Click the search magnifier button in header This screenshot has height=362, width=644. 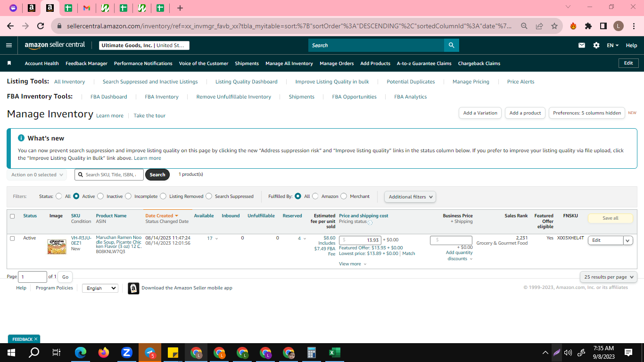pos(451,45)
